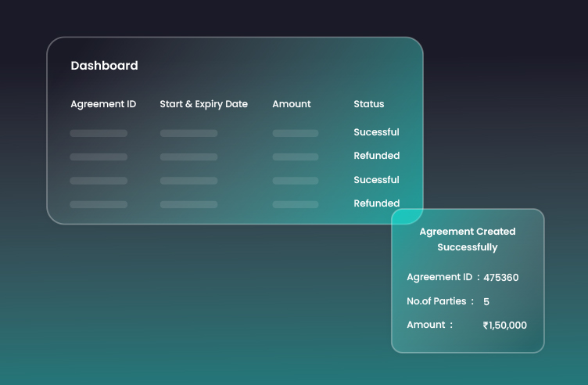This screenshot has width=588, height=385.
Task: Select the third row's Sucessful status
Action: click(x=376, y=180)
